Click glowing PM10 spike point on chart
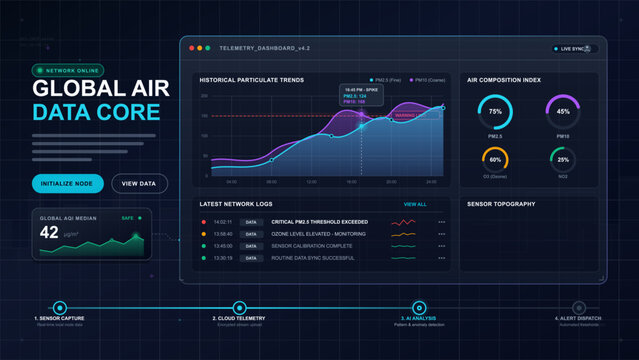Screen dimensions: 639x360 [x=361, y=115]
